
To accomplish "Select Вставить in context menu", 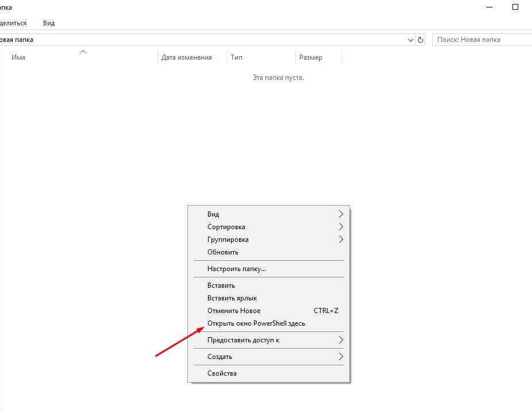I will [x=221, y=285].
